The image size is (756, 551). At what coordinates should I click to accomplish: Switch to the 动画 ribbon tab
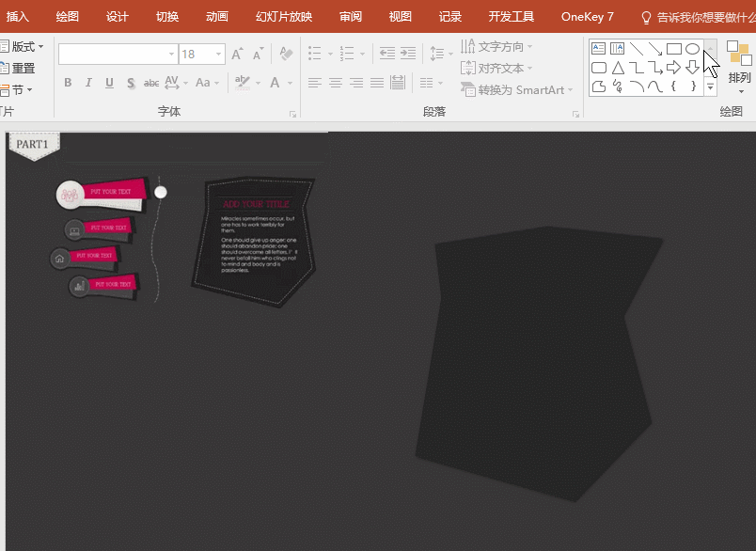tap(215, 16)
